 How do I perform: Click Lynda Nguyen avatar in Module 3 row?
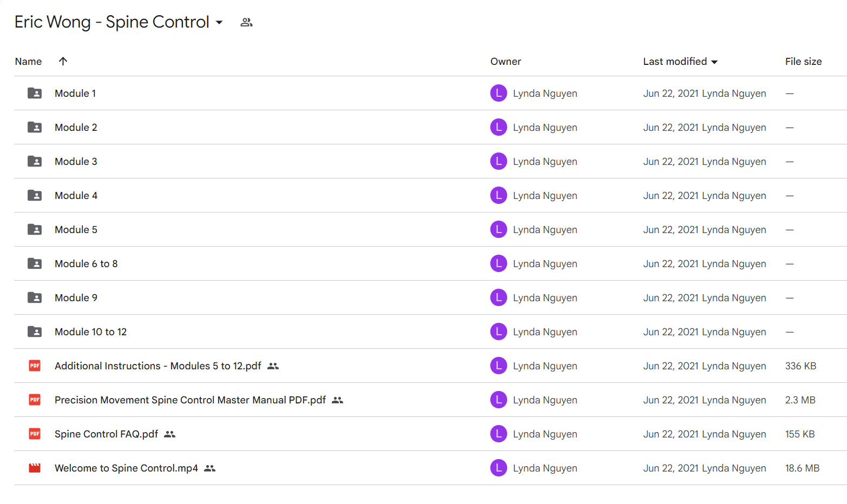(498, 161)
